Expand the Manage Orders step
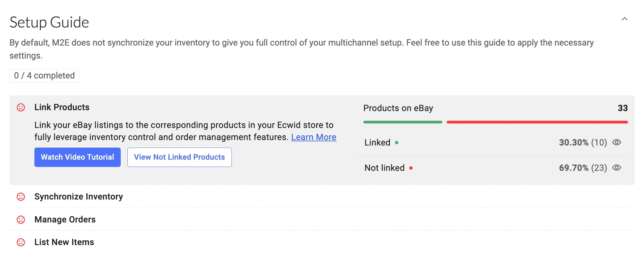This screenshot has width=644, height=265. (x=65, y=219)
